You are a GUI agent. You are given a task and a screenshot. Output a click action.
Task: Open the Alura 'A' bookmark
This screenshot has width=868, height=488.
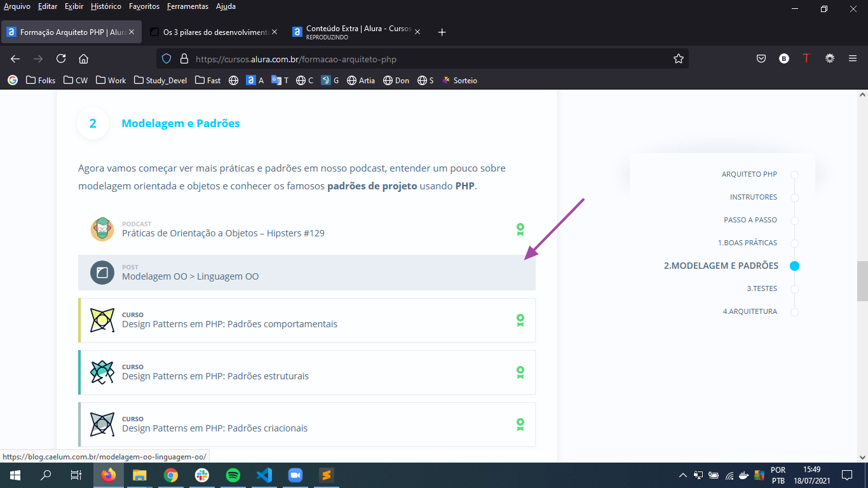(255, 81)
